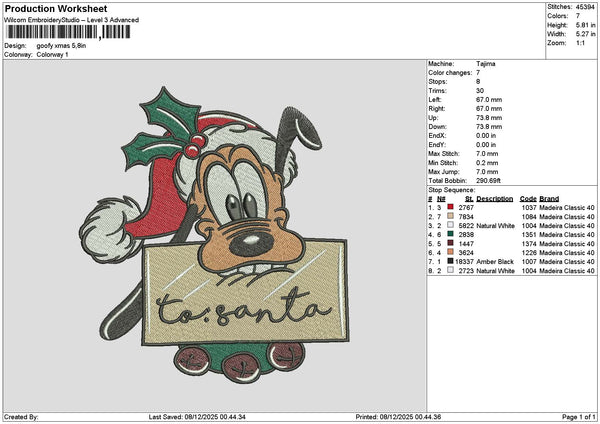Viewport: 600px width, 424px height.
Task: Click the 'St.' column header
Action: (470, 199)
